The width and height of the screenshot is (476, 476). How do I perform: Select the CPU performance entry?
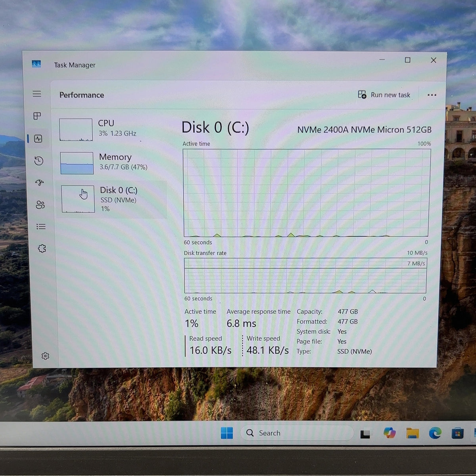pos(112,129)
